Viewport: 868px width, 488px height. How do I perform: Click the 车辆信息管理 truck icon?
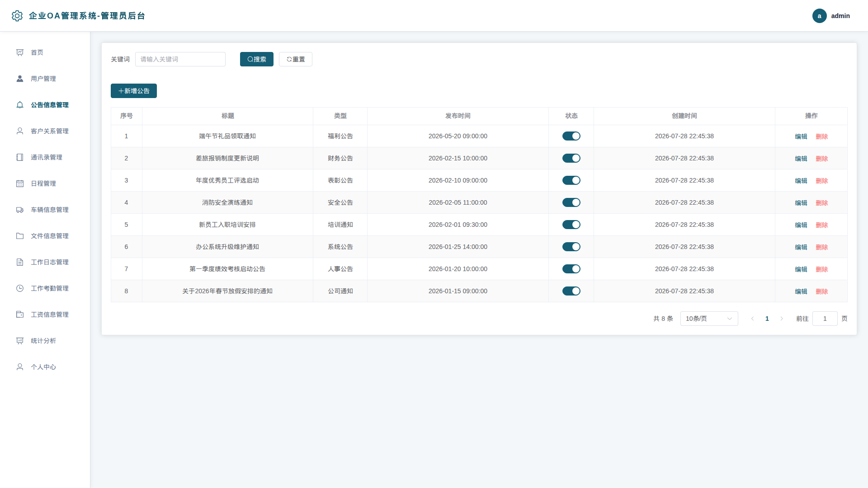point(20,210)
